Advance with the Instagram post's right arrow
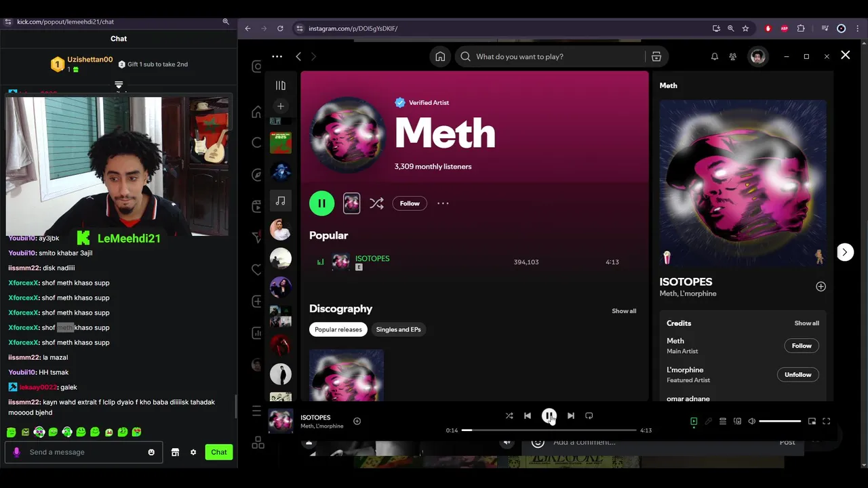This screenshot has height=488, width=868. pyautogui.click(x=844, y=252)
